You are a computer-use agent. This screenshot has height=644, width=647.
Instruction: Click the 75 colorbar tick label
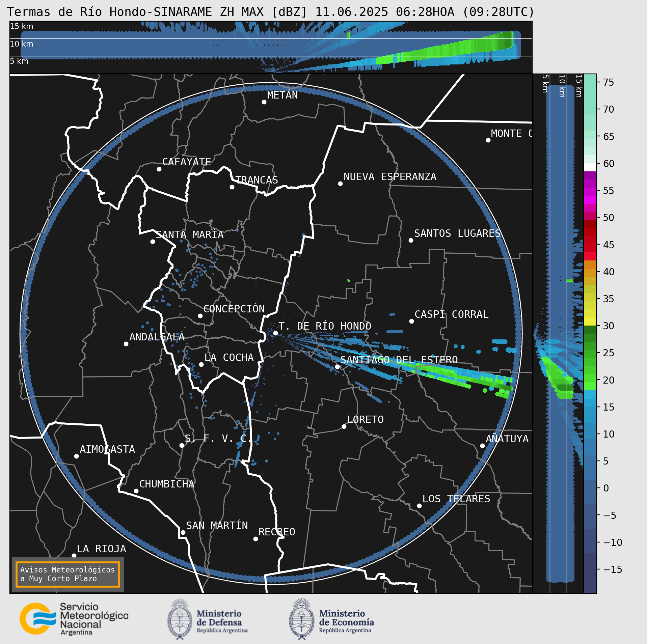(x=609, y=82)
